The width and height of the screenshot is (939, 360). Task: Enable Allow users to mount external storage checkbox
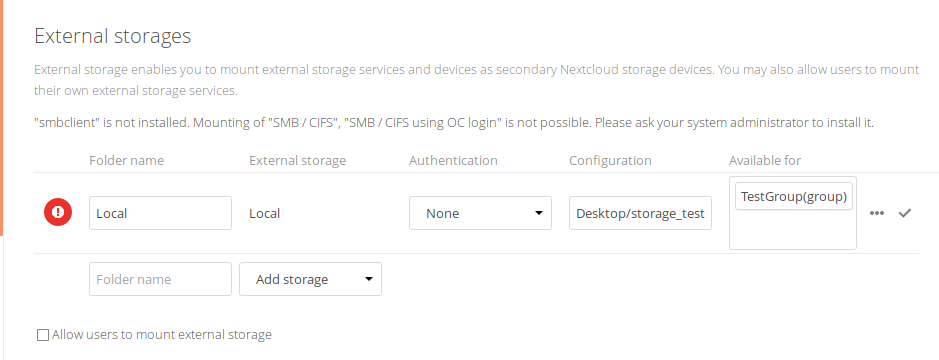pyautogui.click(x=43, y=335)
